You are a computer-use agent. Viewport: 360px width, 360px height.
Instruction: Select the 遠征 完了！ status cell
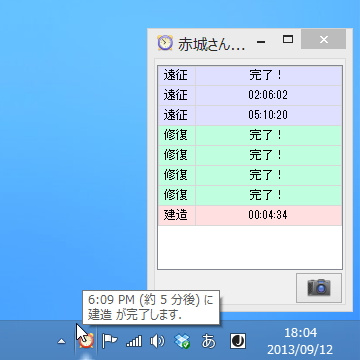click(269, 76)
